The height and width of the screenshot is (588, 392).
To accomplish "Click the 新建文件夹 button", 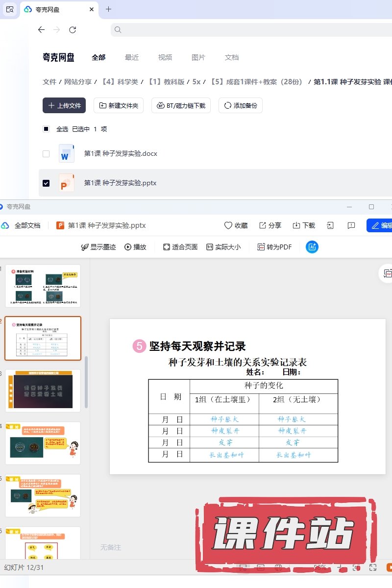I will click(x=119, y=105).
